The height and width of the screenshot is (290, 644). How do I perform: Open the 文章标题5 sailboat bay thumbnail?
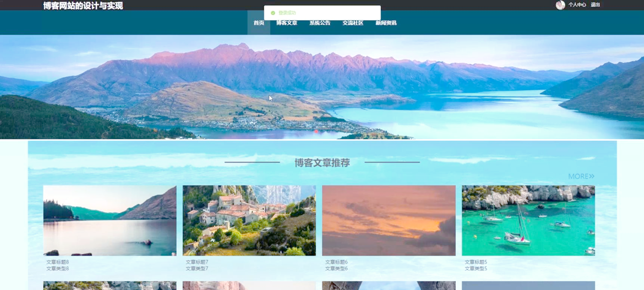coord(528,220)
